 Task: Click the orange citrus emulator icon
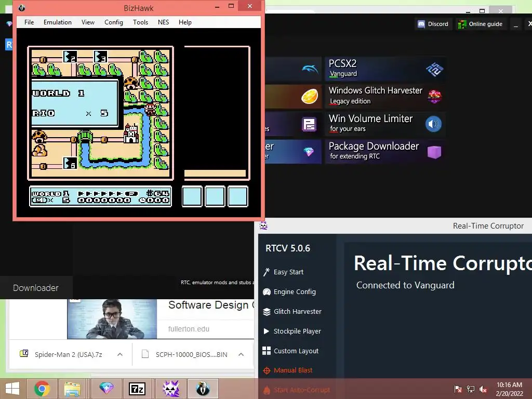(x=310, y=96)
